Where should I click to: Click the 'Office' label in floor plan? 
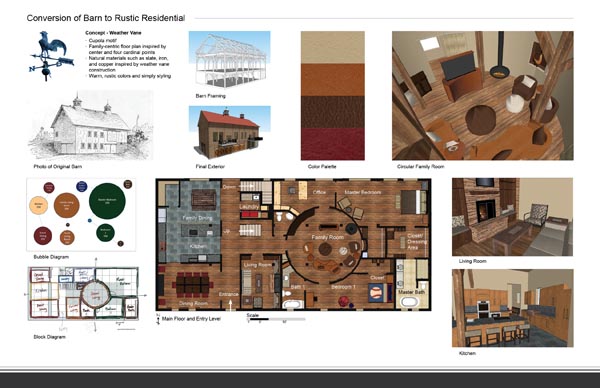(x=319, y=192)
